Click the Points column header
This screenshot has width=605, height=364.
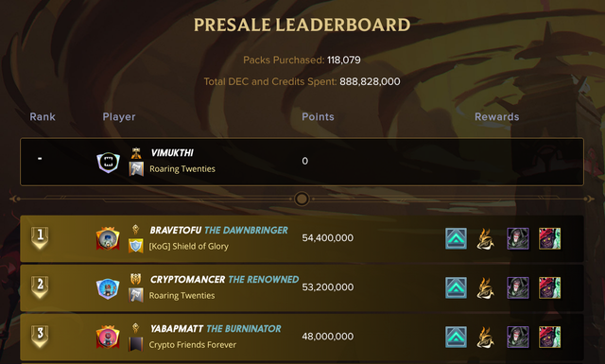pos(318,116)
